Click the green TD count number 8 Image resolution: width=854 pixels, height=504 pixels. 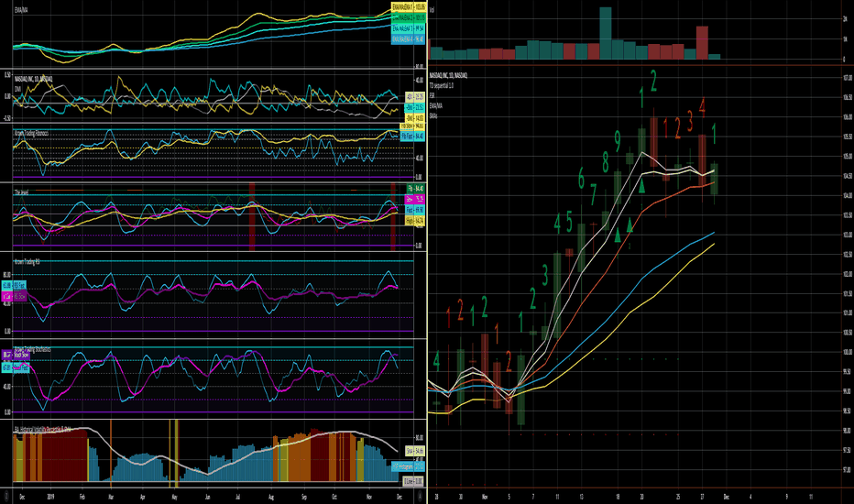tap(605, 162)
